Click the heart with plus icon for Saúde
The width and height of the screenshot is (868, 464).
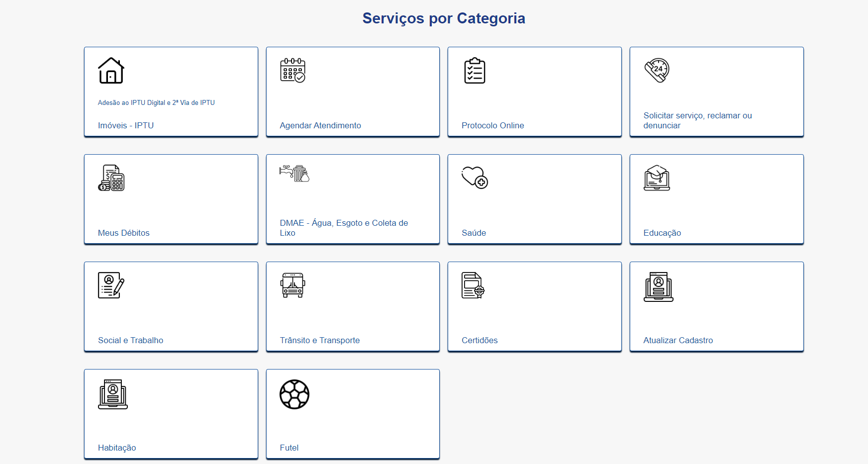[x=475, y=177]
